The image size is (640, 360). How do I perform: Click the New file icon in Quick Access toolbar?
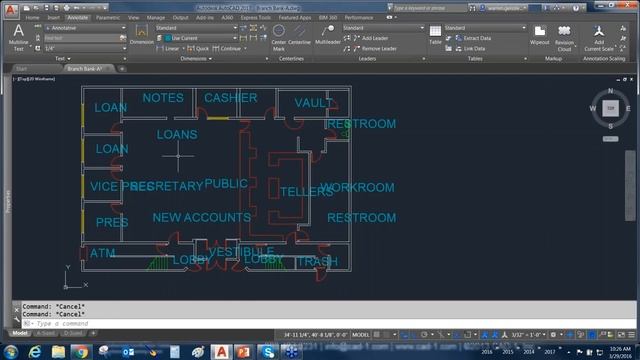[27, 8]
